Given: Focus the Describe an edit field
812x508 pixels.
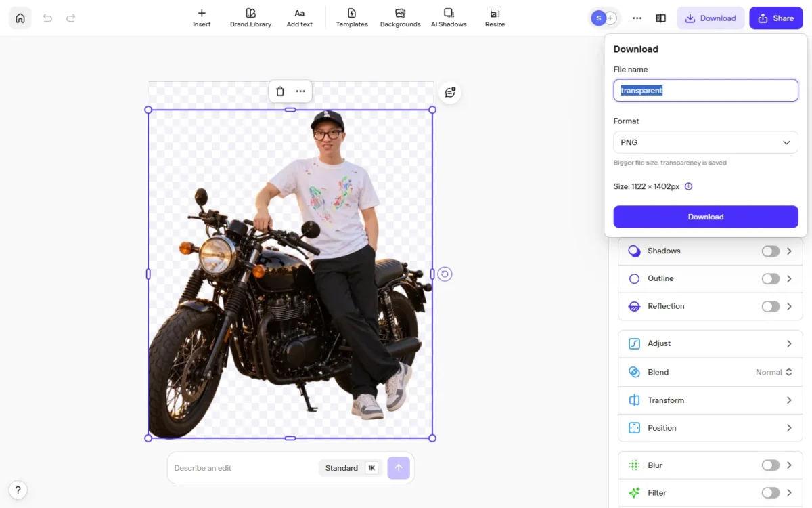Looking at the screenshot, I should [242, 468].
